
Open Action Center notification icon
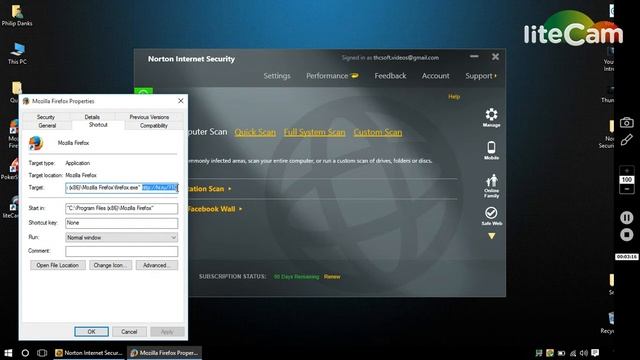coord(595,353)
